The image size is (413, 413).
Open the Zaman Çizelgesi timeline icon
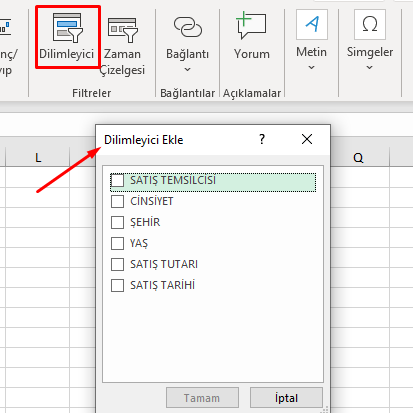coord(123,30)
